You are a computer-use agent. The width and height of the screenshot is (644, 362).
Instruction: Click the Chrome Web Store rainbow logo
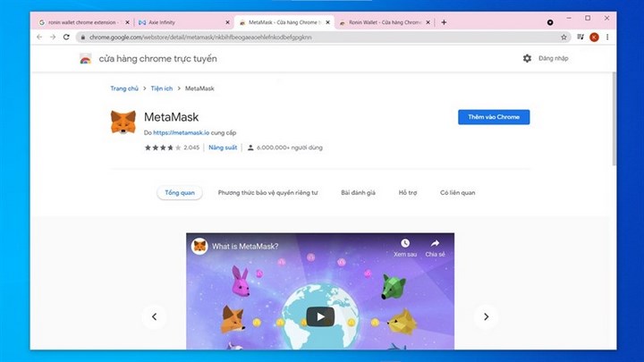[x=86, y=59]
